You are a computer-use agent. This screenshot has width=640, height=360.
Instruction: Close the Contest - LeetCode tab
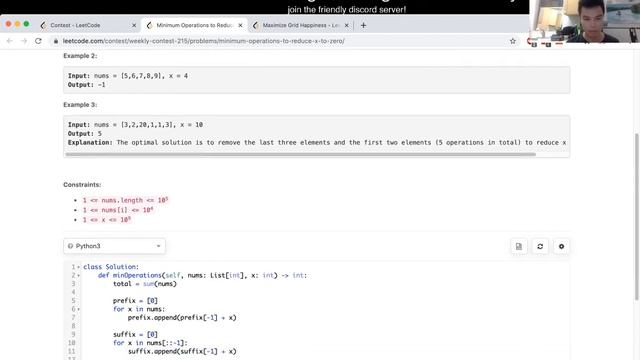coord(134,25)
